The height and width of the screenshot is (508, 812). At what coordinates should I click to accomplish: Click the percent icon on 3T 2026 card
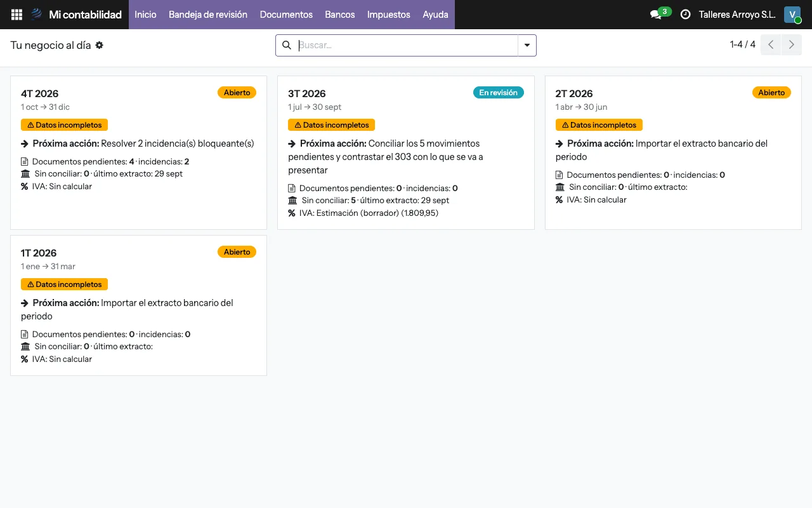point(292,213)
